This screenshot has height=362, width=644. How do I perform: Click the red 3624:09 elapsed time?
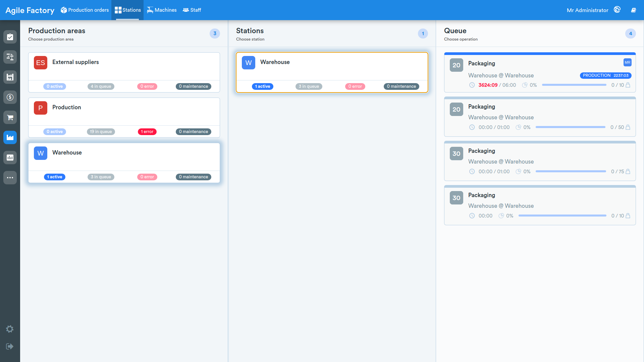tap(488, 85)
